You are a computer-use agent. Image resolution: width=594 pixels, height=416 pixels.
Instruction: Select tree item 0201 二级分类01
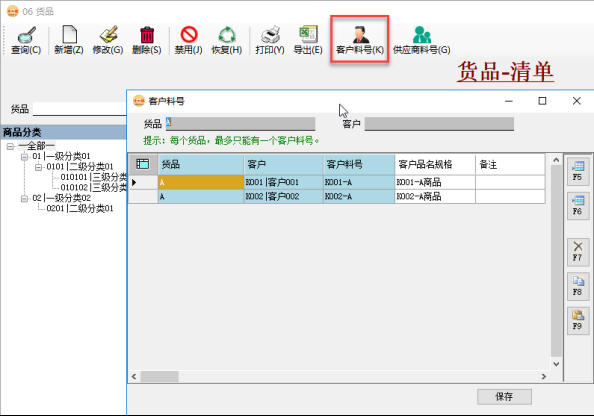(x=80, y=208)
